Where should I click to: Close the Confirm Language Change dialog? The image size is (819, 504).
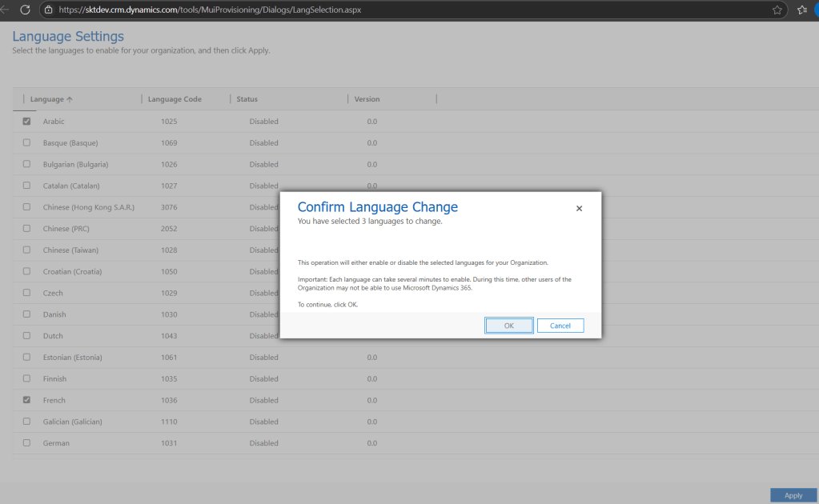point(579,208)
